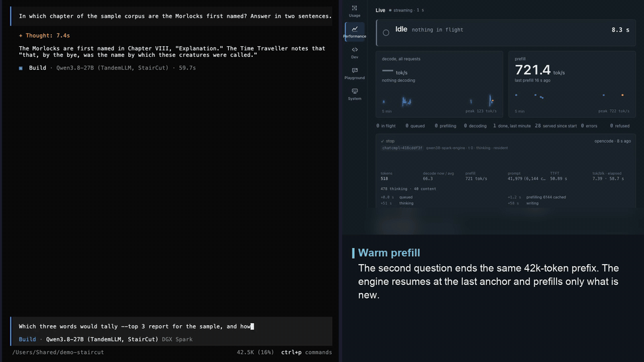Click the '0 decoding' counter
644x362 pixels.
(475, 126)
